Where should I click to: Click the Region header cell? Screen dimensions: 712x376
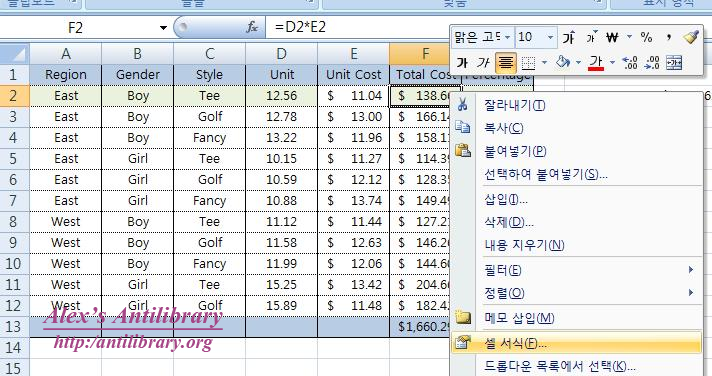(x=66, y=74)
